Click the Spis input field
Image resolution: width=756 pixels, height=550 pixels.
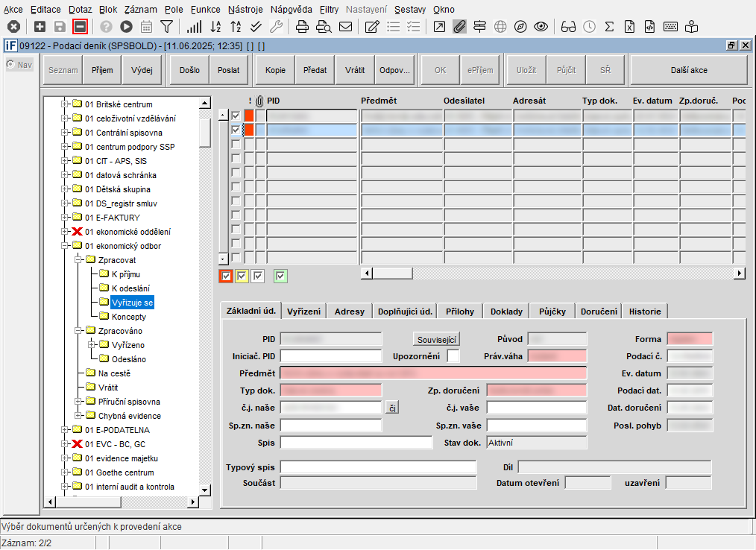[356, 443]
